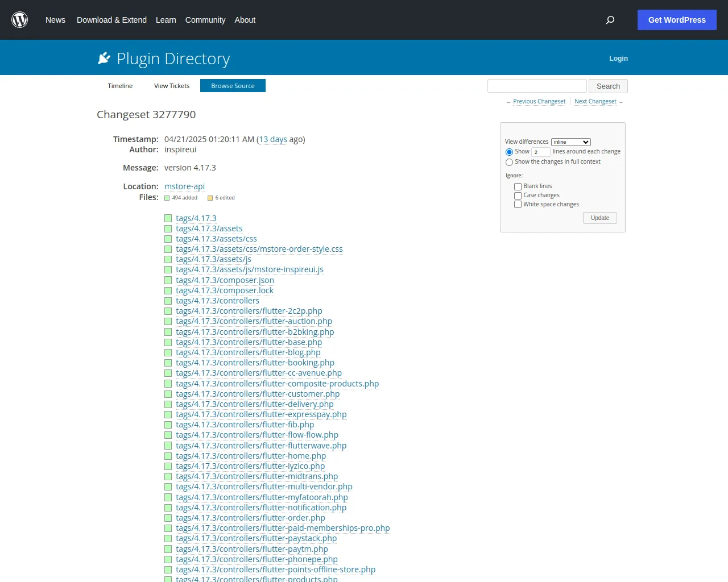This screenshot has height=582, width=728.
Task: Open the search magnifier icon in header
Action: click(610, 20)
